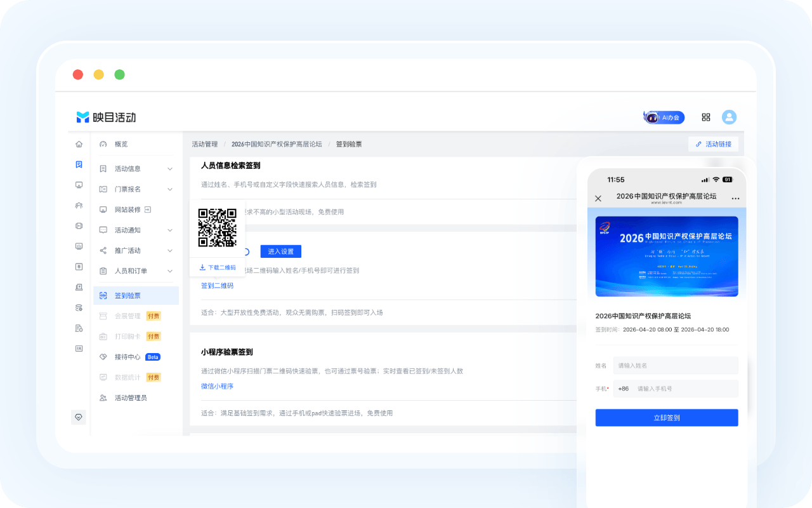Open the 签到二维码 link
The width and height of the screenshot is (812, 508).
tap(217, 286)
